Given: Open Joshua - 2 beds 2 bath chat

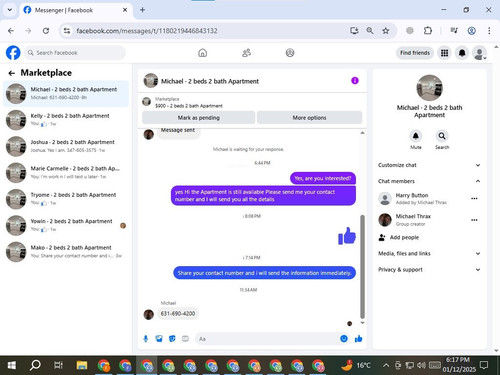Looking at the screenshot, I should point(66,146).
